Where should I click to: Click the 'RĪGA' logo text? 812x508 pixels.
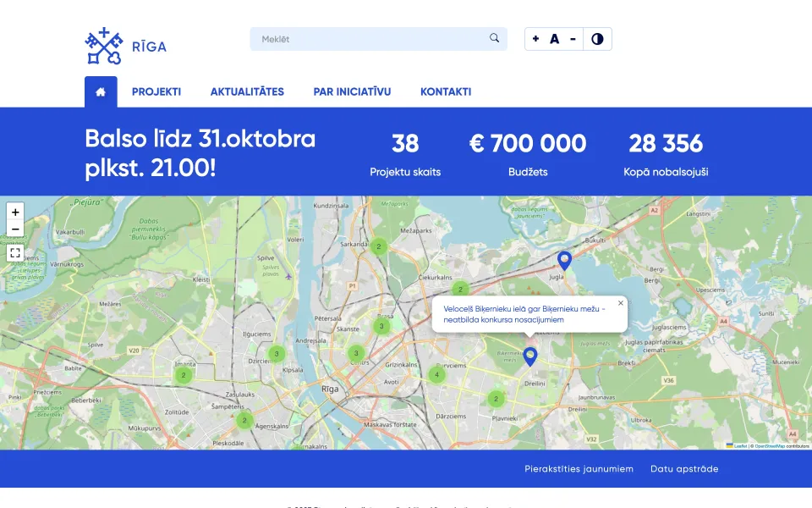click(x=149, y=47)
